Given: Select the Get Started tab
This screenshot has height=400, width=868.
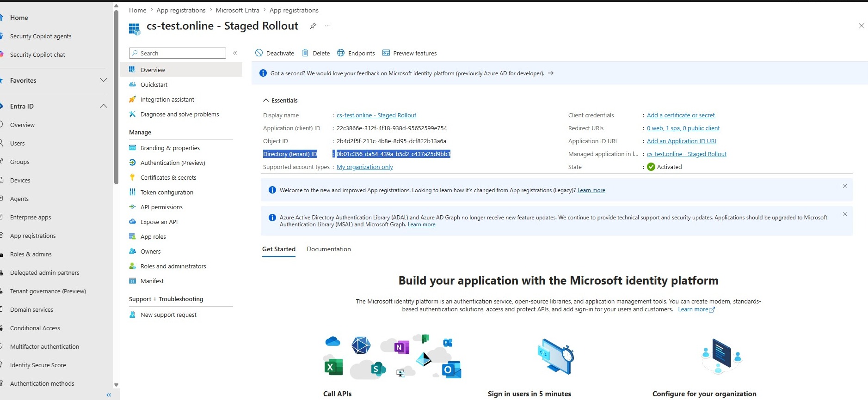Looking at the screenshot, I should [x=279, y=249].
